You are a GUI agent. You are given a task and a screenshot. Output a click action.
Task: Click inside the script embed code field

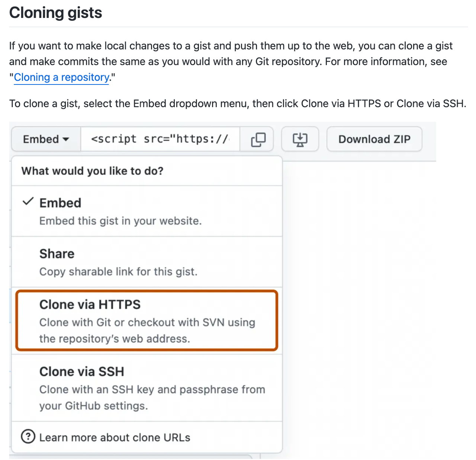point(160,139)
